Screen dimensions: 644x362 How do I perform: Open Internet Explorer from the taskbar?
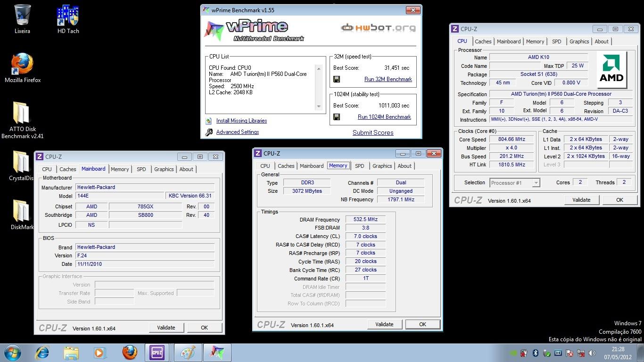(x=42, y=353)
